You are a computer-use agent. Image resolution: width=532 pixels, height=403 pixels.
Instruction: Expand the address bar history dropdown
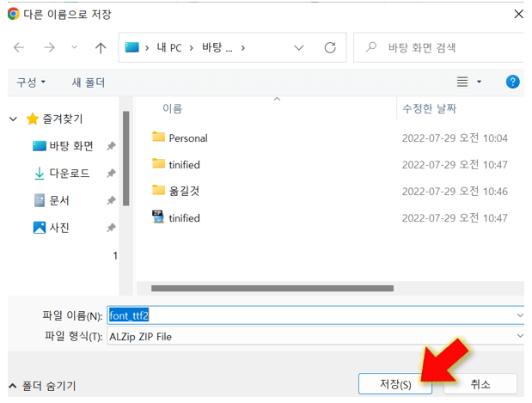pos(298,48)
